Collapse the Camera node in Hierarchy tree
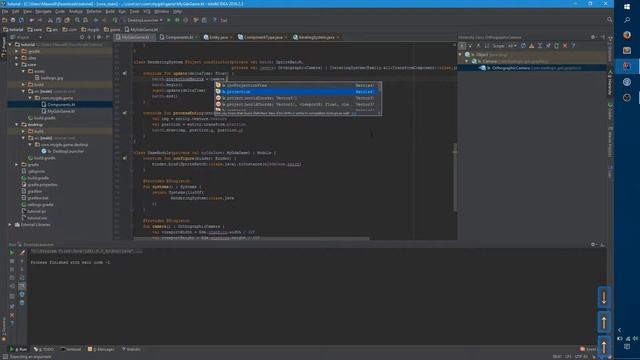Image resolution: width=640 pixels, height=360 pixels. (467, 61)
